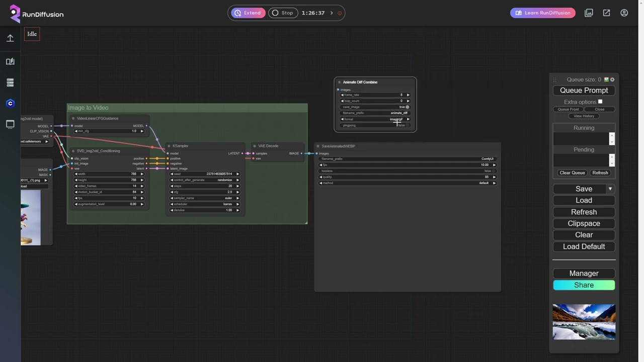Open the image gallery icon in the top bar
The width and height of the screenshot is (644, 362).
tap(589, 13)
